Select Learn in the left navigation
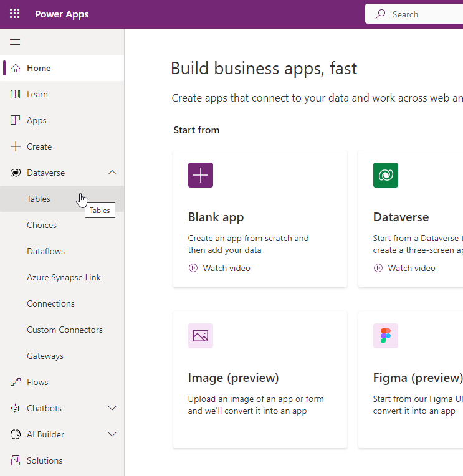 pos(62,94)
